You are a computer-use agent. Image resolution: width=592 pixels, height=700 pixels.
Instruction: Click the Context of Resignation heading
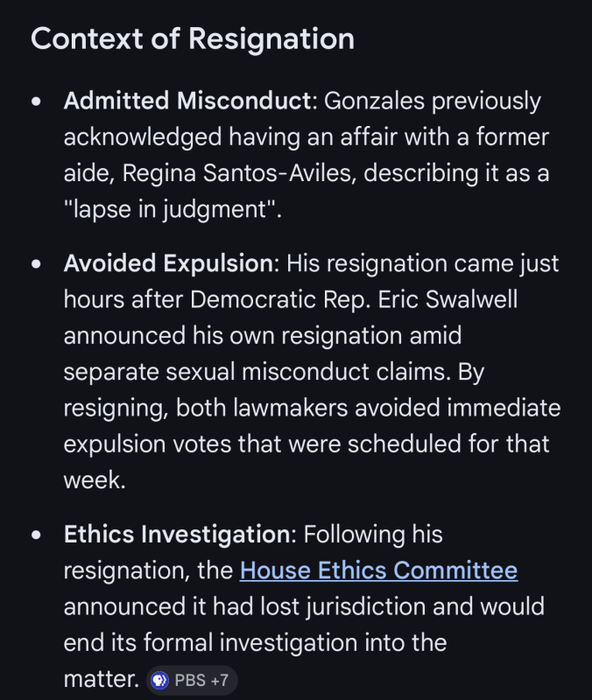(193, 38)
